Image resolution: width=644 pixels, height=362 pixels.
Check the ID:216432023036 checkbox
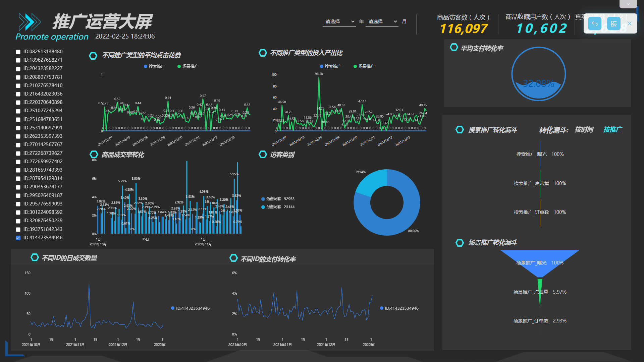pyautogui.click(x=18, y=94)
